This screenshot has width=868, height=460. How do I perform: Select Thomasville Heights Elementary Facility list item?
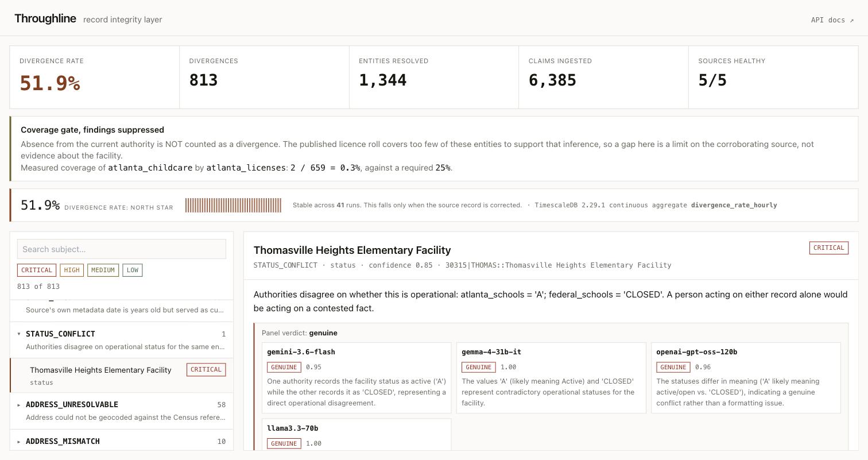click(122, 376)
